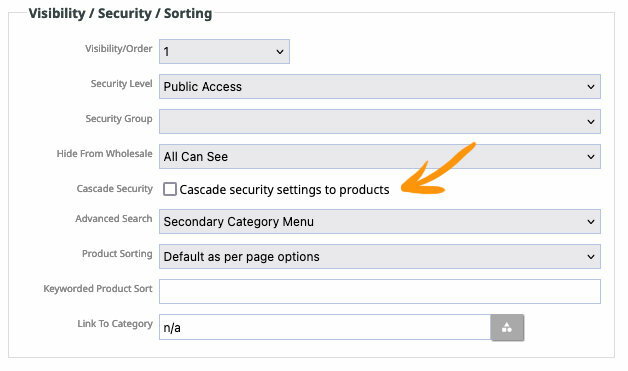Click the Security Group field label
628x371 pixels.
tap(119, 119)
